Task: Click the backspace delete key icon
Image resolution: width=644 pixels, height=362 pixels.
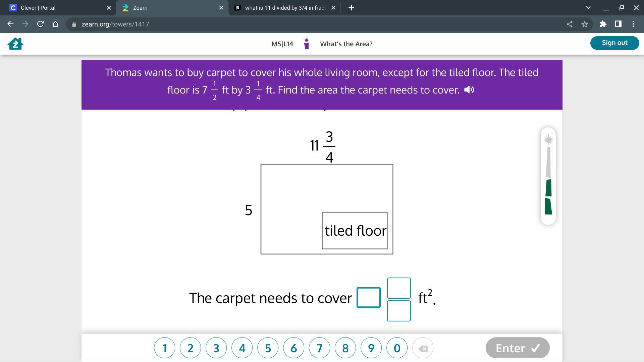Action: click(423, 348)
